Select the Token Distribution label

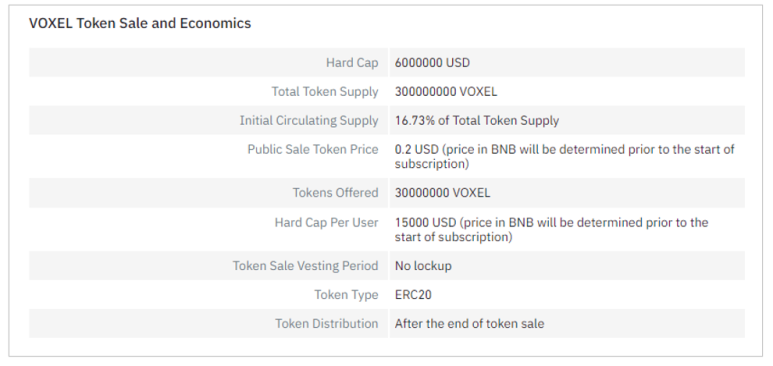click(x=327, y=324)
